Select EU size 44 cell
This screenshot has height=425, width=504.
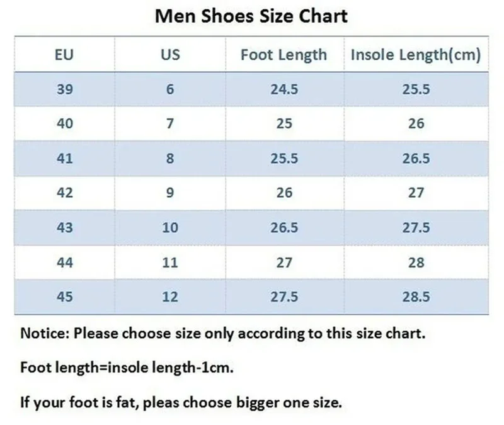(x=65, y=262)
